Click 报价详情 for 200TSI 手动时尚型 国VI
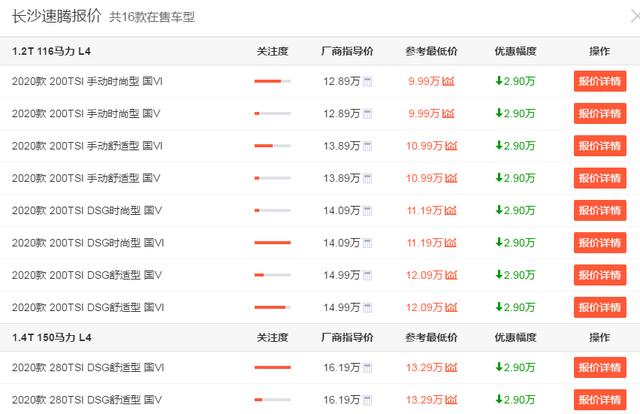640x414 pixels. coord(600,81)
